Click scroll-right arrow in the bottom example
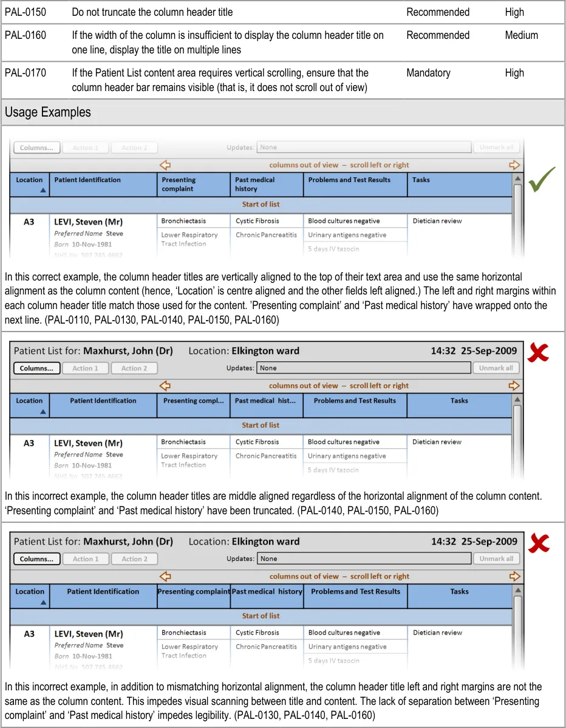Image resolution: width=566 pixels, height=728 pixels. tap(515, 576)
